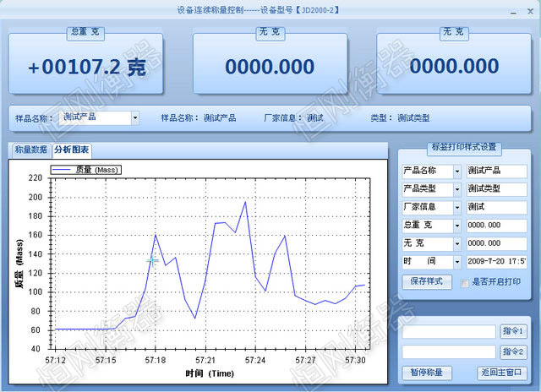Open the 厂家信息 dropdown arrow

click(x=457, y=208)
